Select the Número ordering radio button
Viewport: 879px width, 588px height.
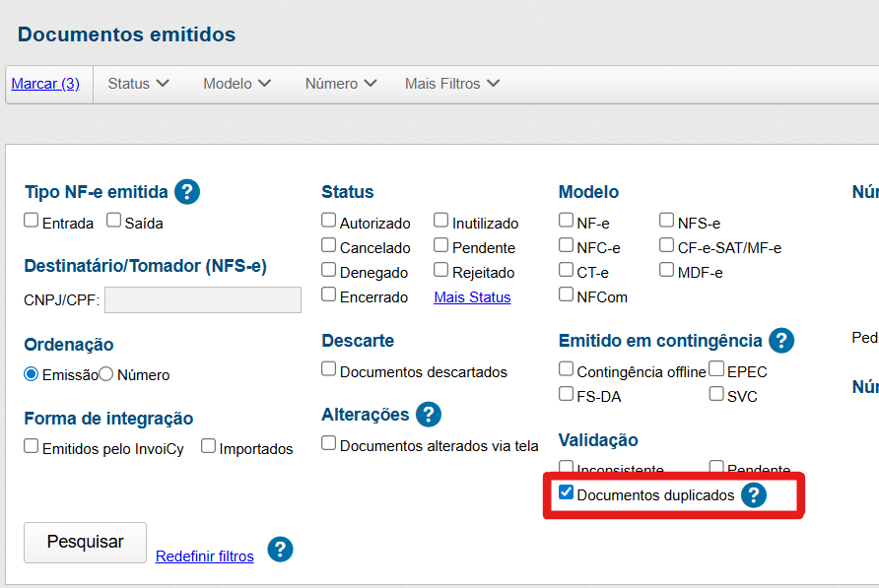tap(106, 374)
